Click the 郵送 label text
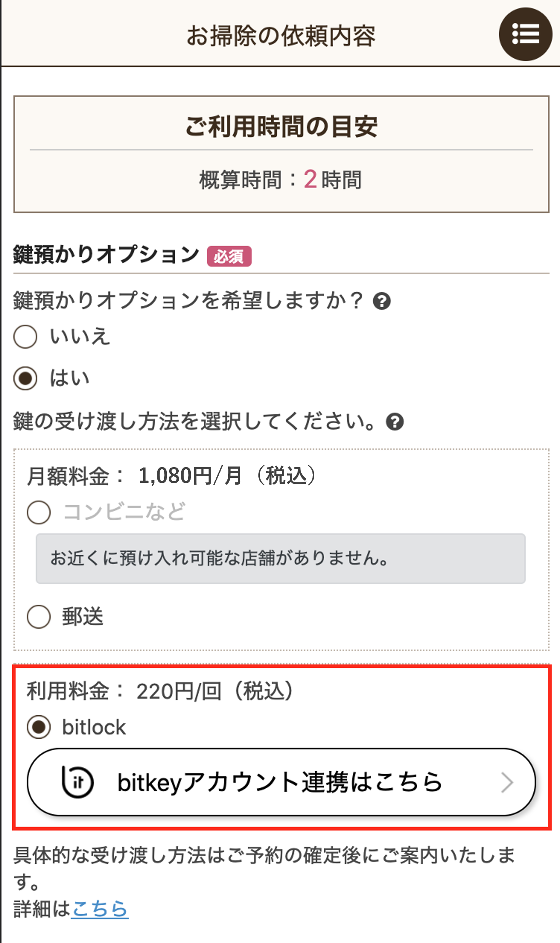560x943 pixels. pyautogui.click(x=83, y=616)
